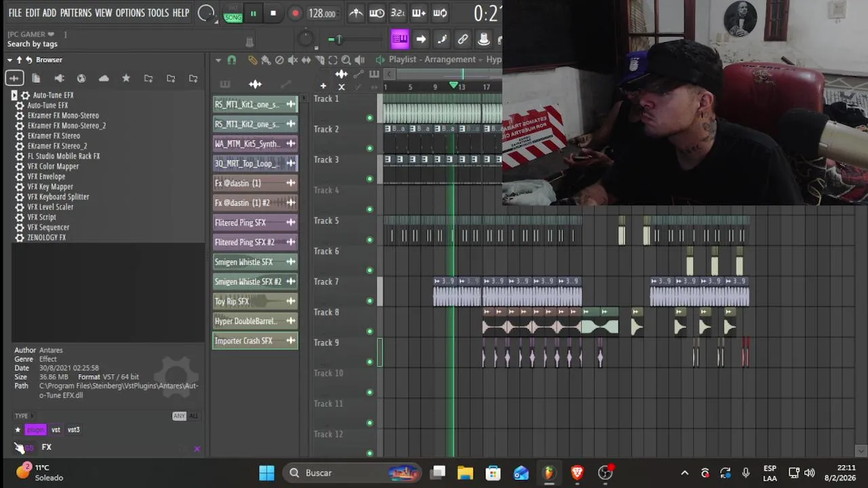The width and height of the screenshot is (868, 488).
Task: Show hidden system tray icons chevron
Action: [x=685, y=473]
